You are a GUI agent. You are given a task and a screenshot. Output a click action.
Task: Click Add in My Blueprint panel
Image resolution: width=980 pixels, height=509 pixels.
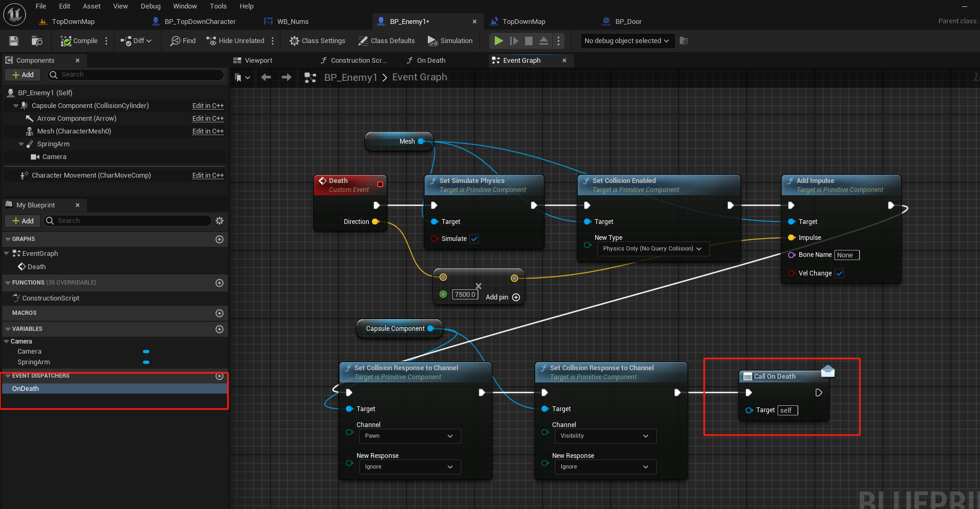point(23,221)
